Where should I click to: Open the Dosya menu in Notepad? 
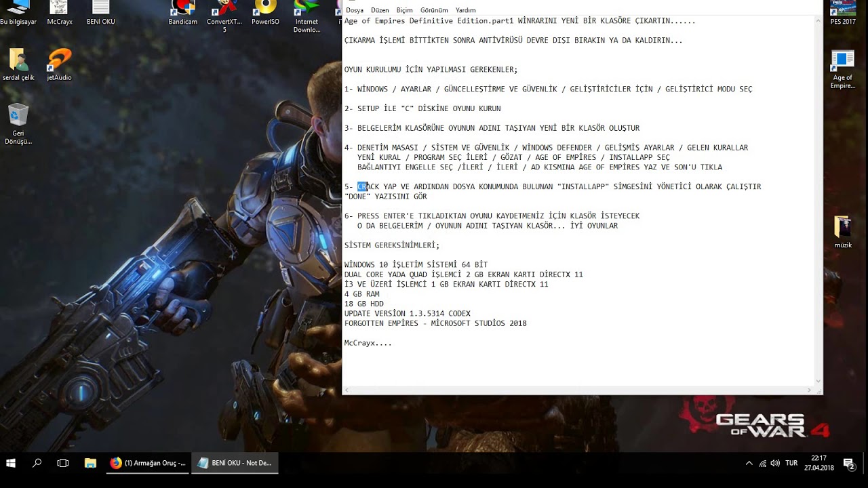tap(354, 10)
